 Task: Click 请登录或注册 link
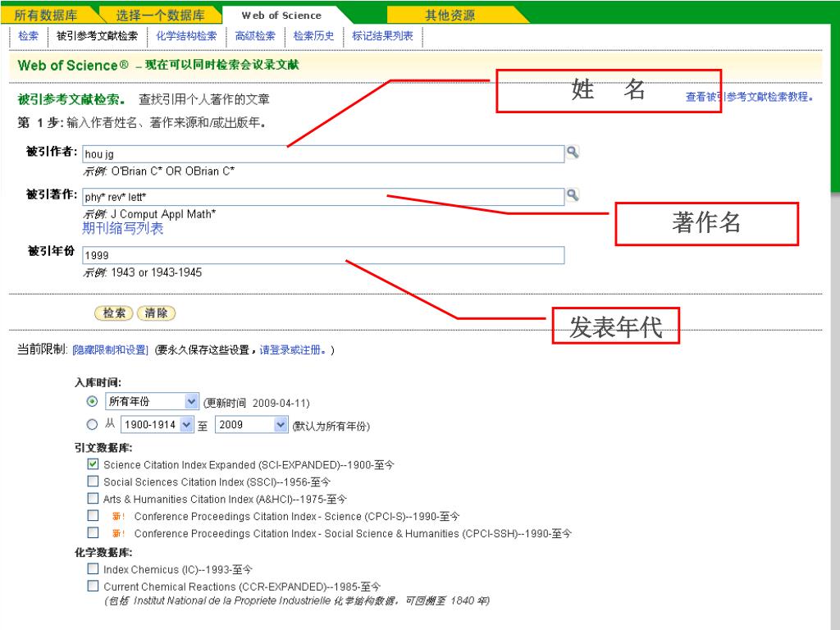pyautogui.click(x=293, y=349)
